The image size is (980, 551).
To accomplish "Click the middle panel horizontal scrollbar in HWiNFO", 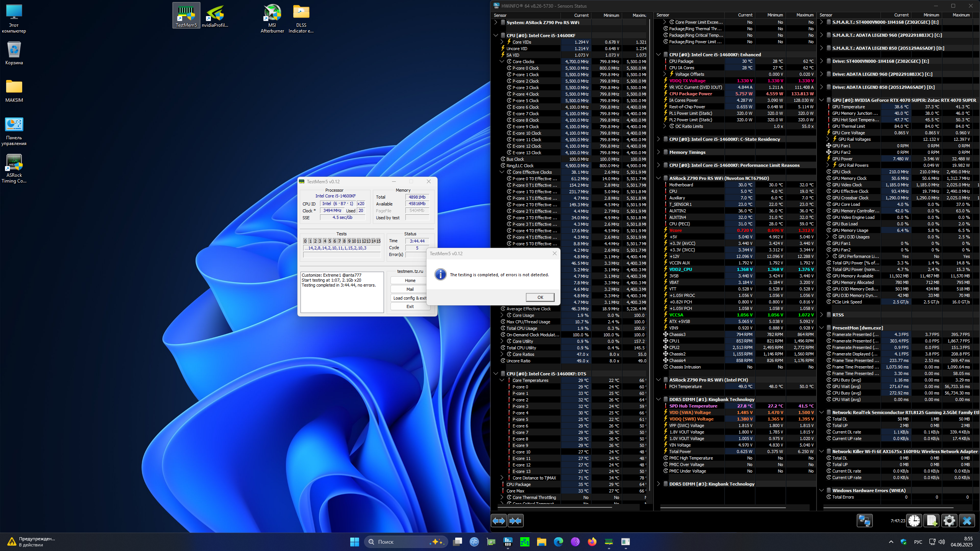I will [x=724, y=508].
